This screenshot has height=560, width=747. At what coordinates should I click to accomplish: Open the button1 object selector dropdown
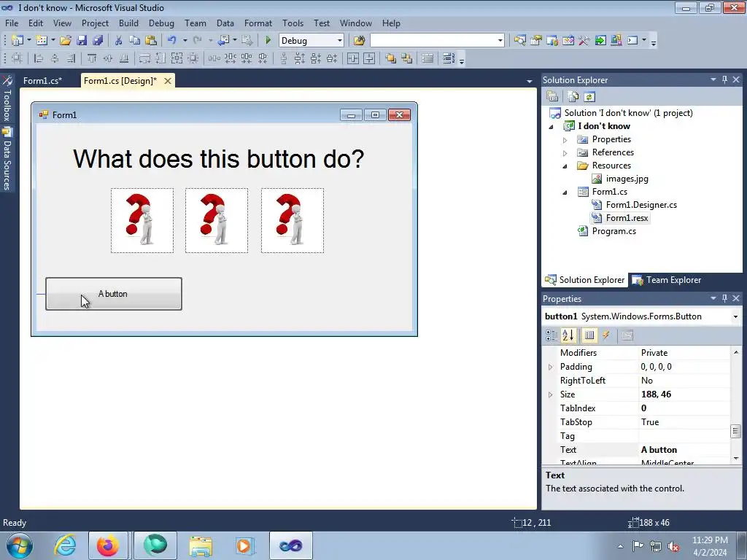(x=735, y=316)
